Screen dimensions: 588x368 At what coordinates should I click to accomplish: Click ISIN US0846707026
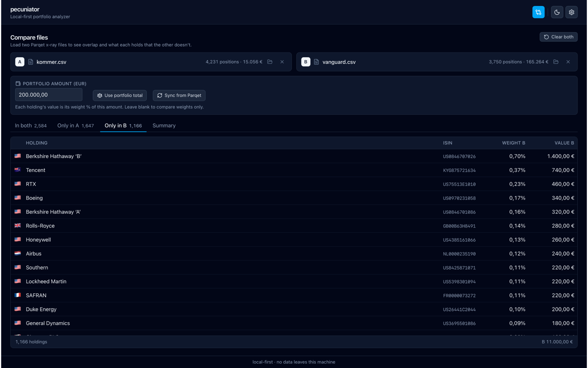coord(459,156)
